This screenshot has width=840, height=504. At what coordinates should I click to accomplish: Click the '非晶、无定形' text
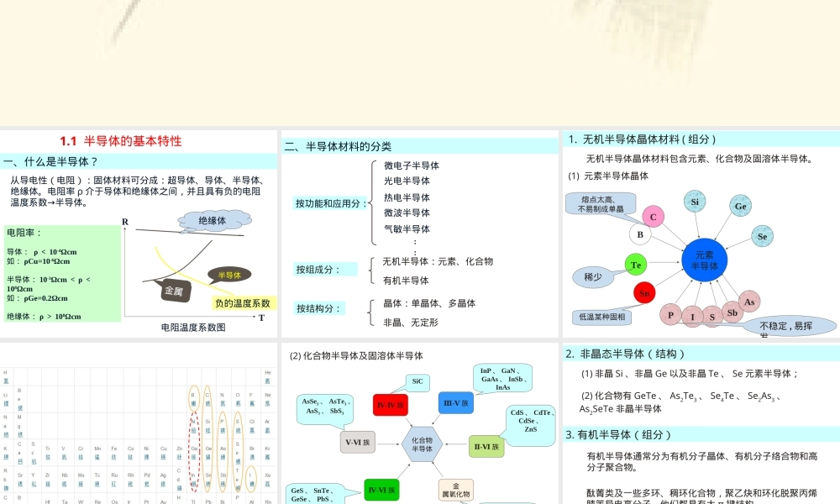coord(411,323)
